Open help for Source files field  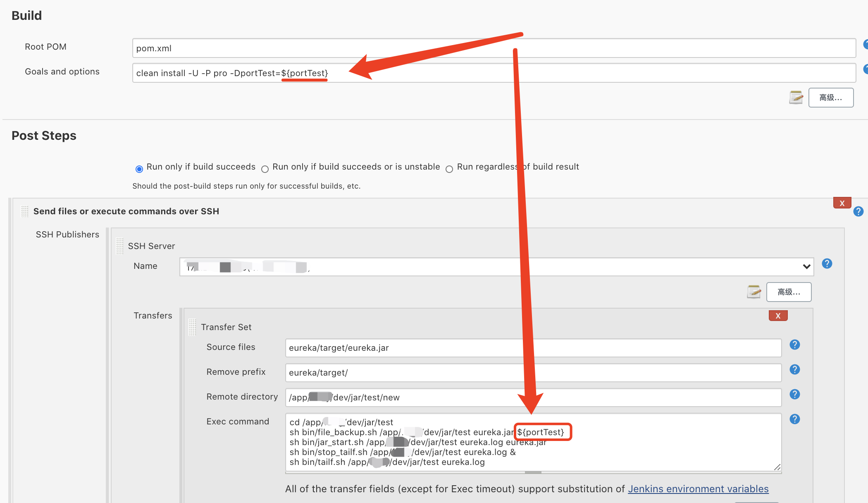click(794, 345)
